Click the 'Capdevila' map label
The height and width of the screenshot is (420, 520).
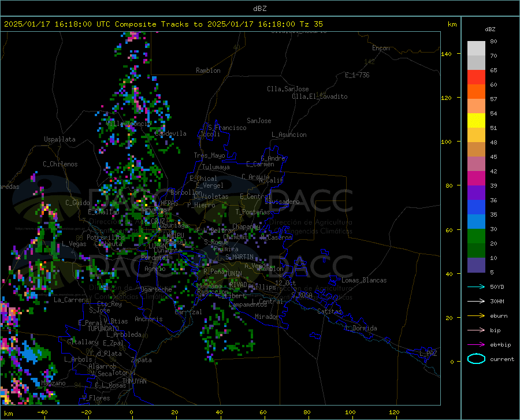point(170,133)
